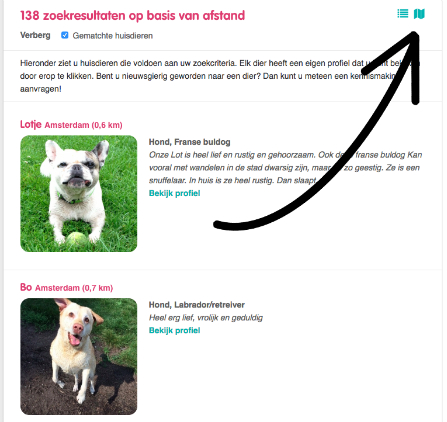Select the Hond, Labrador/retreiver breed text

197,305
